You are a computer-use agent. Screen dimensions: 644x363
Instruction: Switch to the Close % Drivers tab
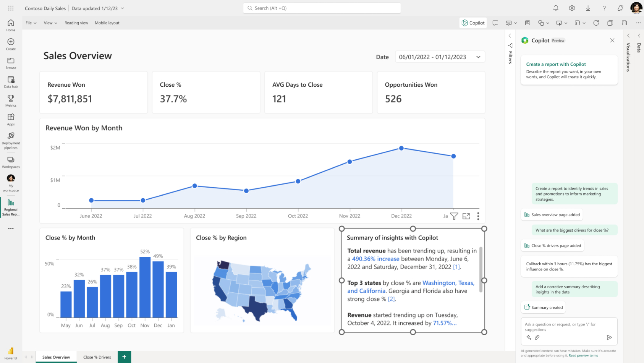(x=97, y=357)
